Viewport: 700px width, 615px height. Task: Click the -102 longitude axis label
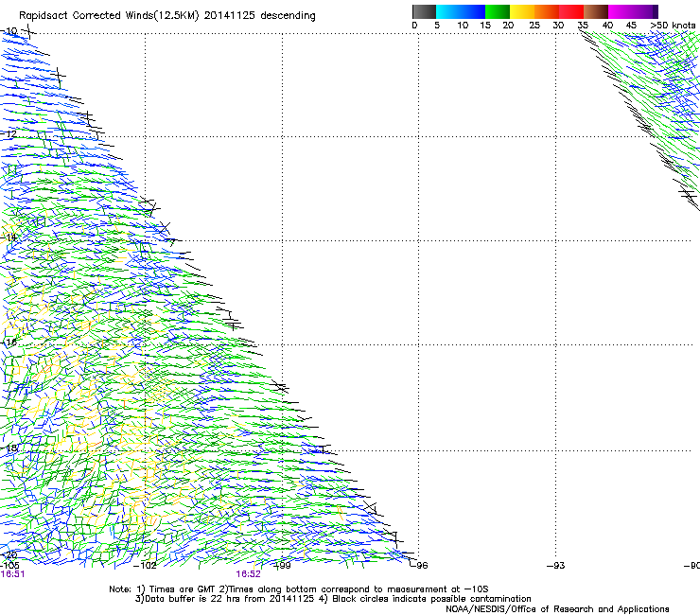coord(145,566)
